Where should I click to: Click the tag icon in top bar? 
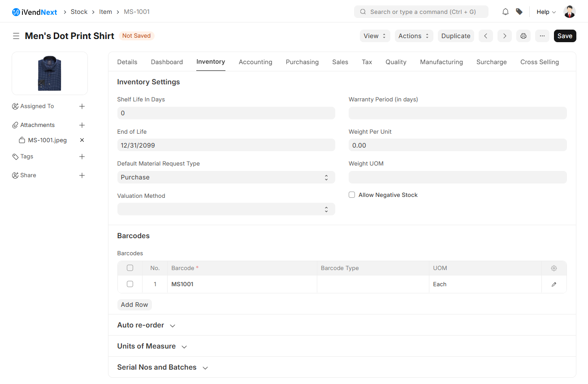(x=519, y=12)
